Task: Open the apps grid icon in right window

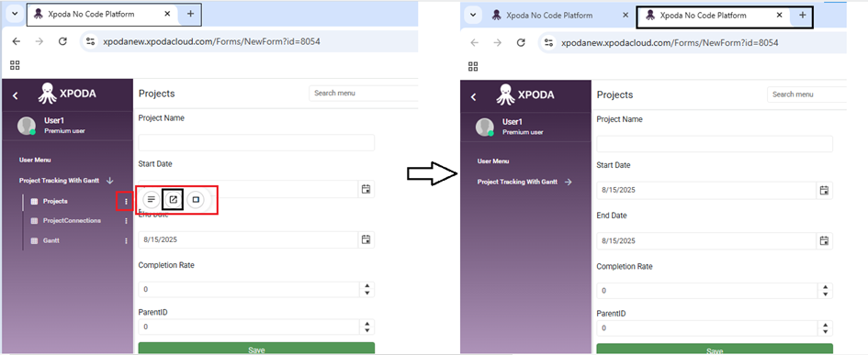Action: [x=473, y=67]
